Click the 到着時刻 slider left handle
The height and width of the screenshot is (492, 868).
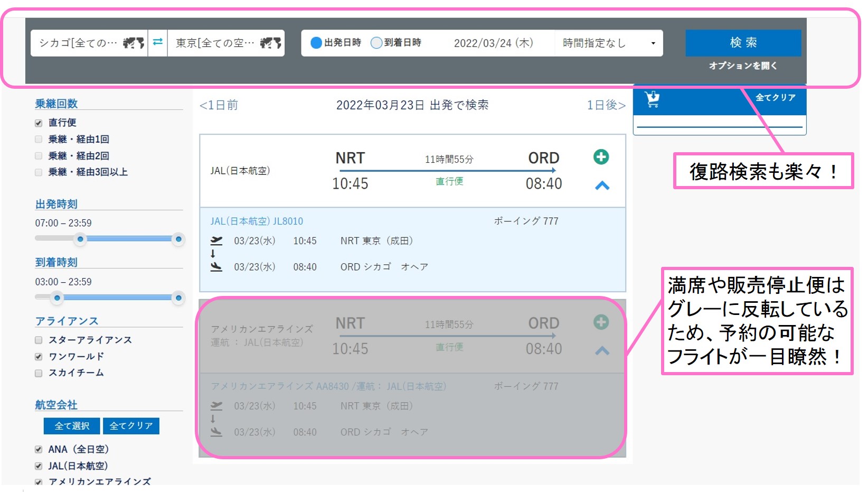57,298
